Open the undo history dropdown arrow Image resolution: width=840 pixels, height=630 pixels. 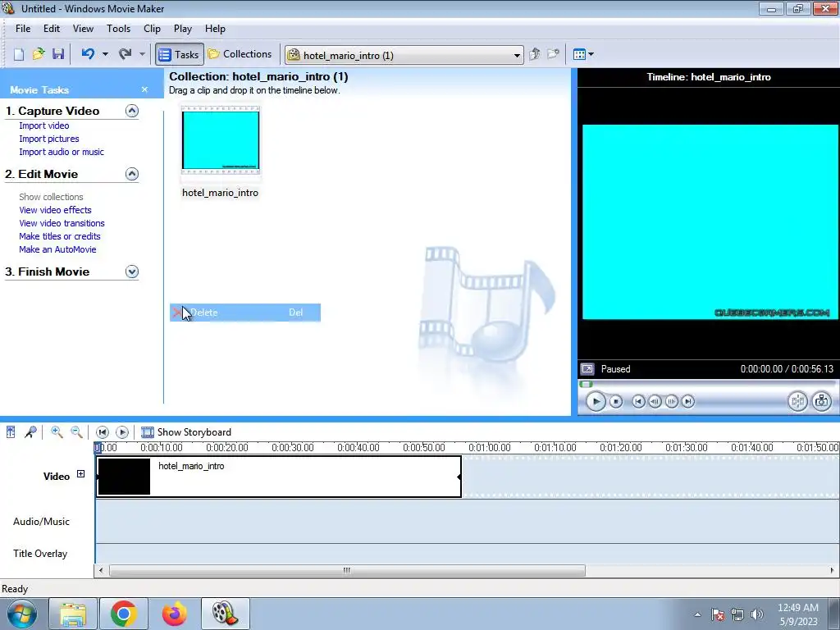(105, 54)
